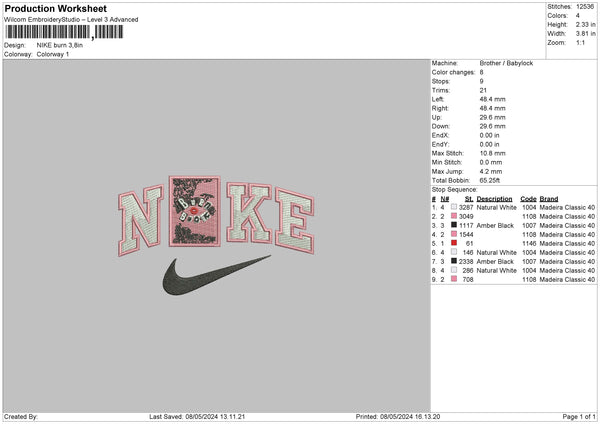600x424 pixels.
Task: Click stitch count '1544' in row 4
Action: point(466,235)
